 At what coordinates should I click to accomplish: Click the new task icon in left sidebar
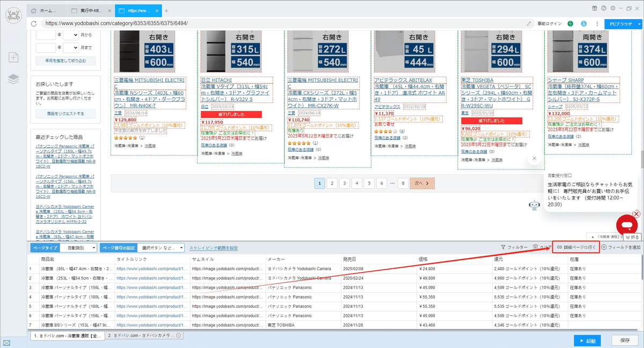[x=13, y=56]
